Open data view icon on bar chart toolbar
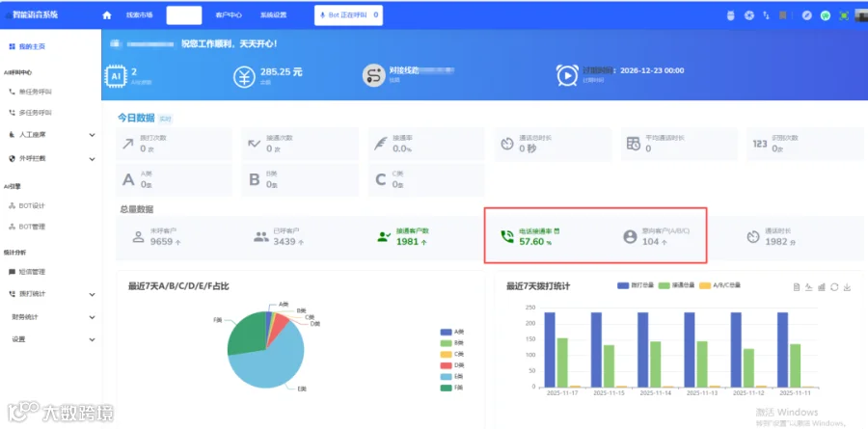Viewport: 868px width, 429px height. [x=796, y=286]
